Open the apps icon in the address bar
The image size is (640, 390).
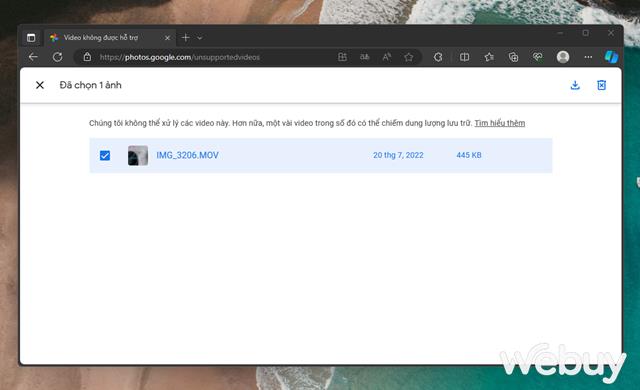click(x=342, y=57)
